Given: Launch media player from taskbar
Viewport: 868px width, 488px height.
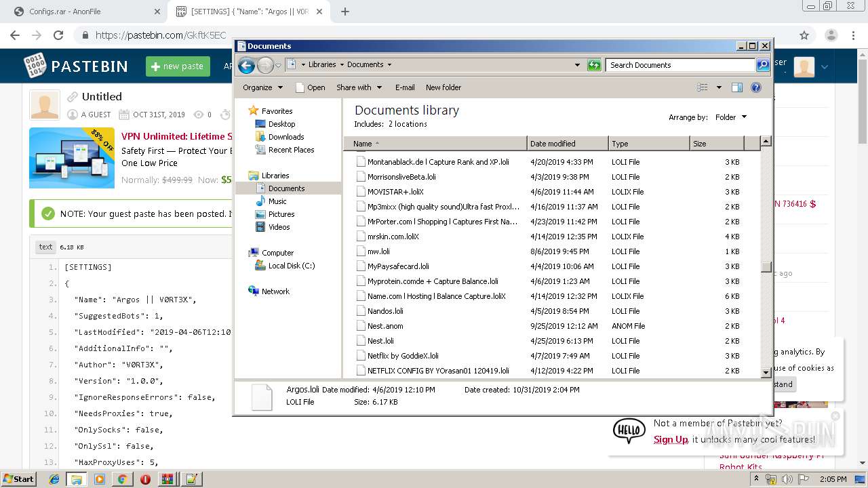Looking at the screenshot, I should pyautogui.click(x=100, y=479).
